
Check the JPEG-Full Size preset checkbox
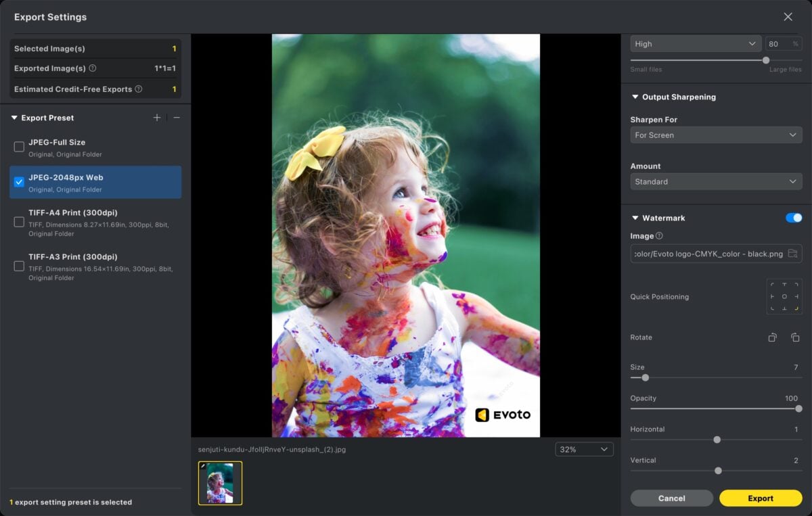coord(18,146)
